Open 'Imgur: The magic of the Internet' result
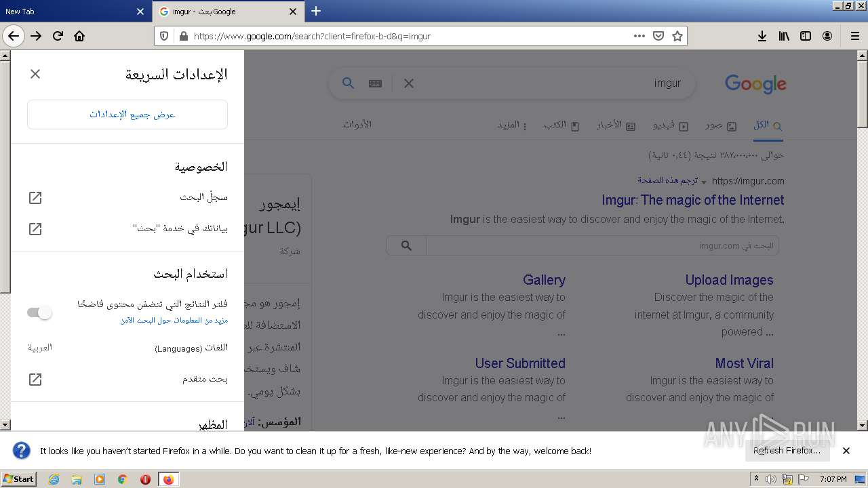Screen dimensions: 868x488 pyautogui.click(x=693, y=200)
